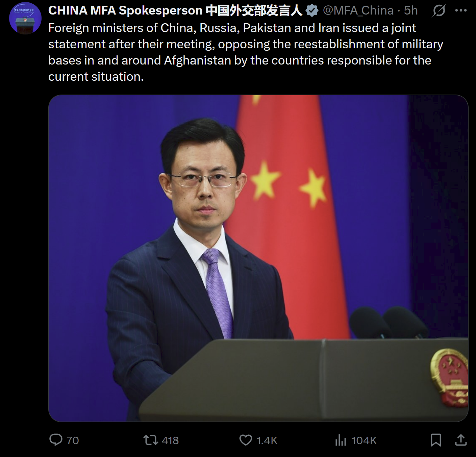Click the Grok explain-post icon
The image size is (476, 457).
(x=439, y=10)
